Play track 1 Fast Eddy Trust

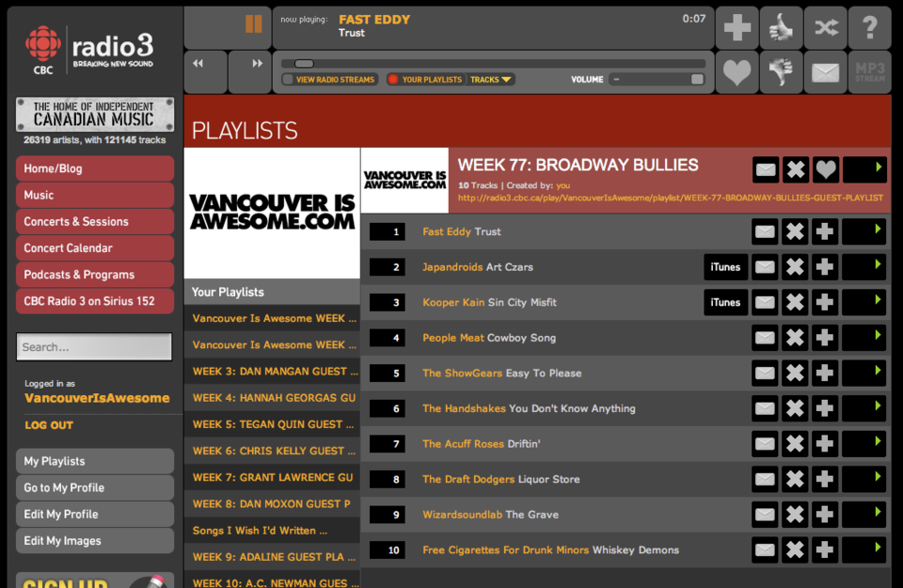(863, 231)
